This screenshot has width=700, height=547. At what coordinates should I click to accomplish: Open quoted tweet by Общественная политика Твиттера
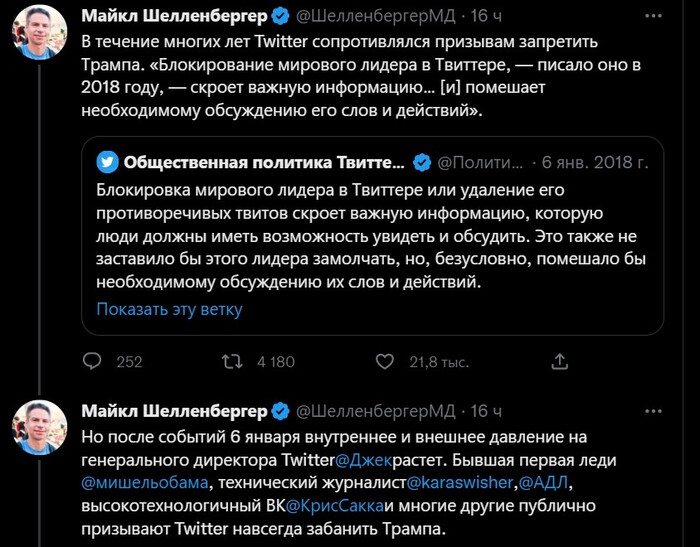point(370,235)
